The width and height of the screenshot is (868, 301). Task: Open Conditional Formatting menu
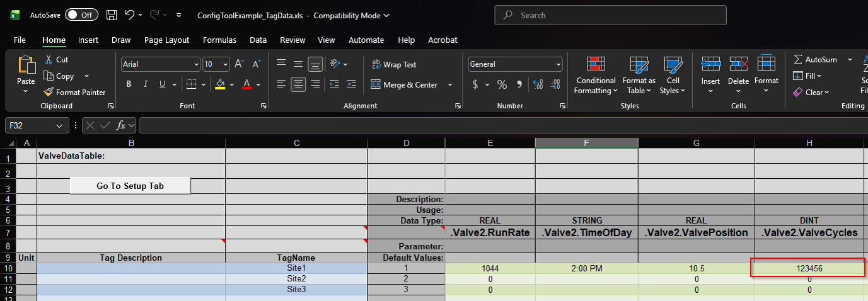tap(595, 76)
